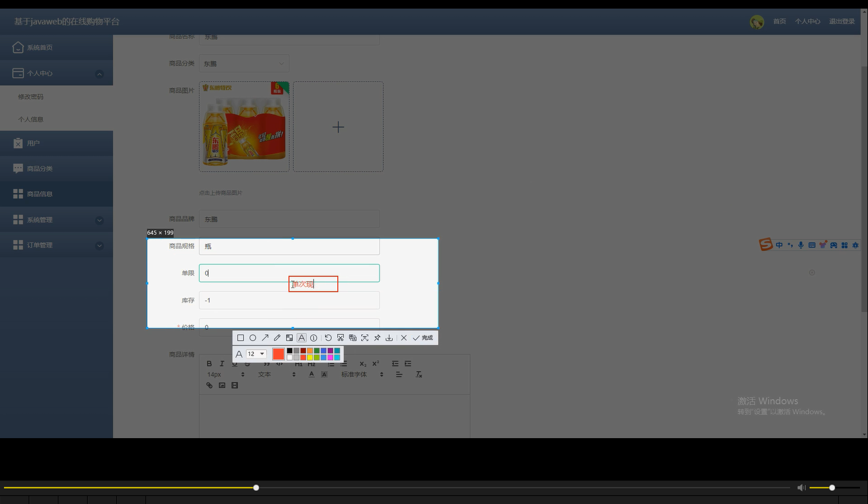Toggle italic in the rich text editor
Image resolution: width=868 pixels, height=504 pixels.
pos(222,364)
